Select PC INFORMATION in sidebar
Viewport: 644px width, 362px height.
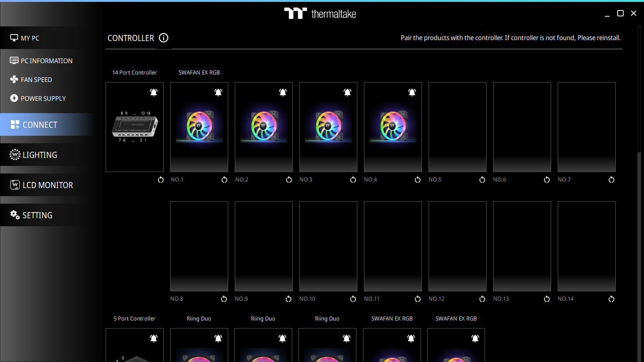point(46,61)
